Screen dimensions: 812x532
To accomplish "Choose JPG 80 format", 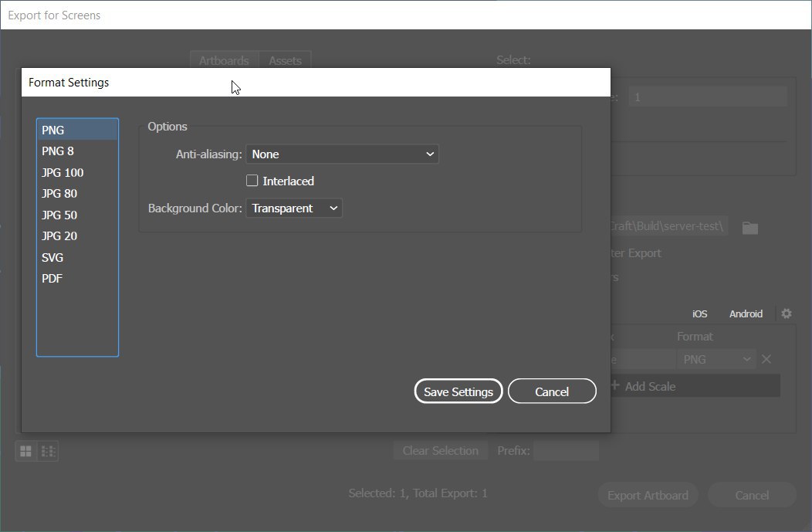I will tap(77, 194).
